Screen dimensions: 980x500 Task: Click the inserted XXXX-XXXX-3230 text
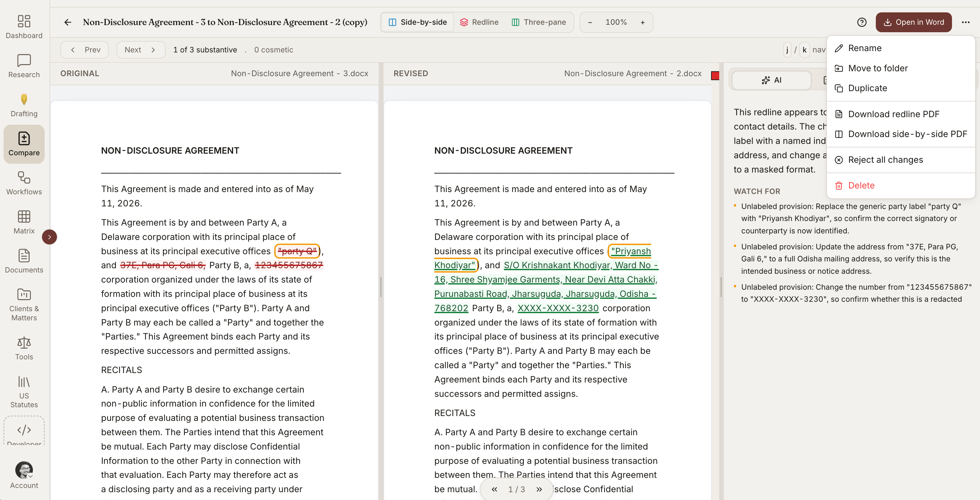558,308
